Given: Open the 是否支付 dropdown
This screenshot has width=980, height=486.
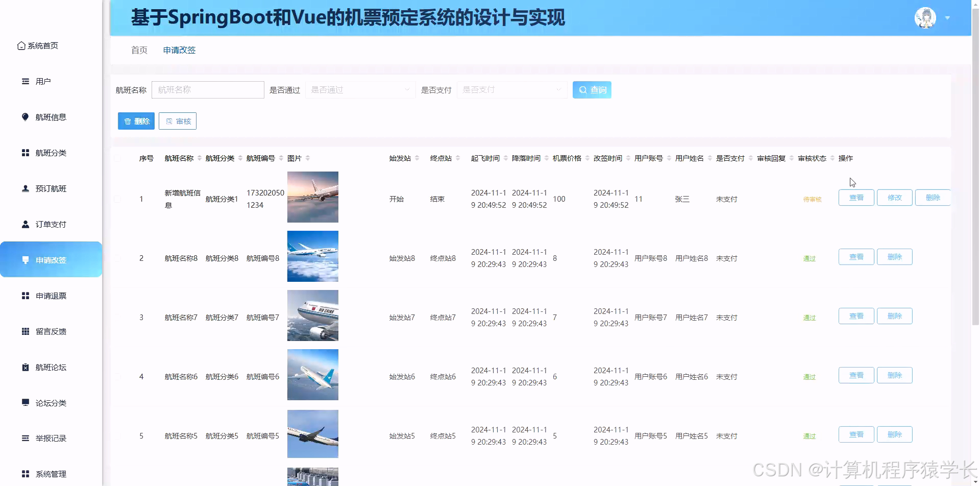Looking at the screenshot, I should click(511, 89).
